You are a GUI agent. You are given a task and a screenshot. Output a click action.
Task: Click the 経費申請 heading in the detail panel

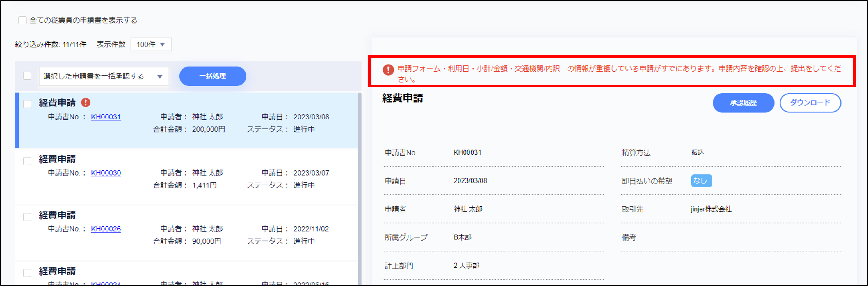click(x=402, y=98)
